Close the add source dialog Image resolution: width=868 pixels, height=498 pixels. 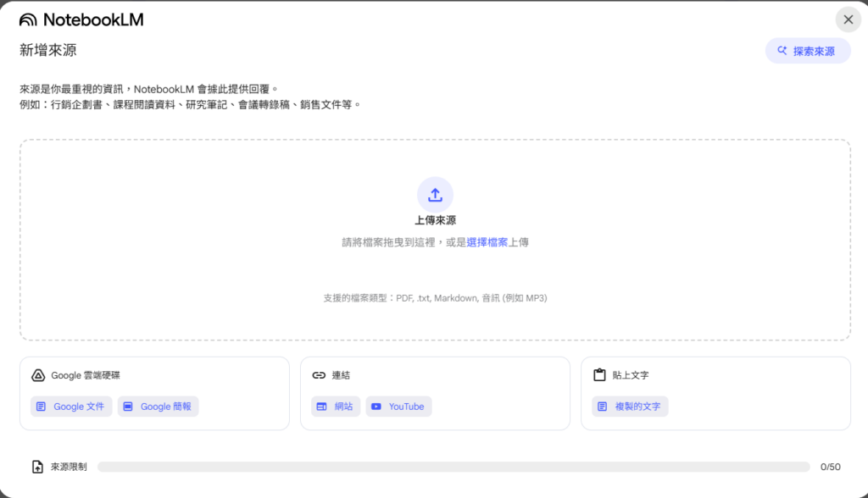tap(848, 20)
